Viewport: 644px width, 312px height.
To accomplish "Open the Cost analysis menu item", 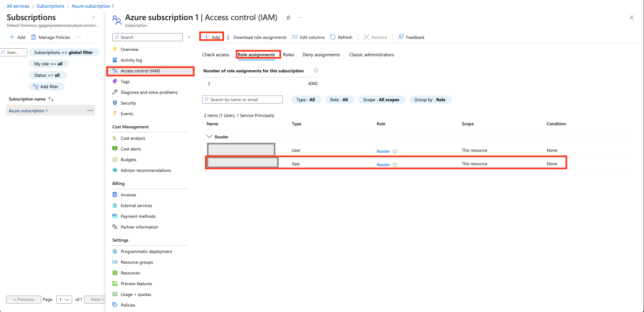I will tap(133, 138).
